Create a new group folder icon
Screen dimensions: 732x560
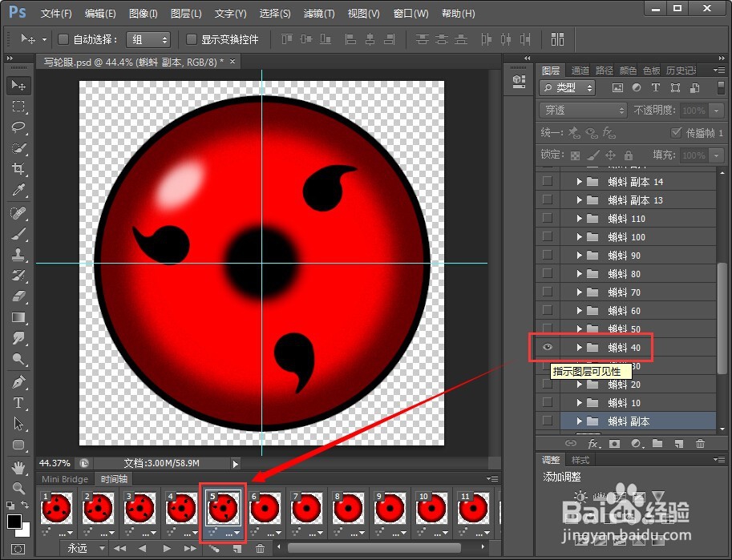pos(657,443)
